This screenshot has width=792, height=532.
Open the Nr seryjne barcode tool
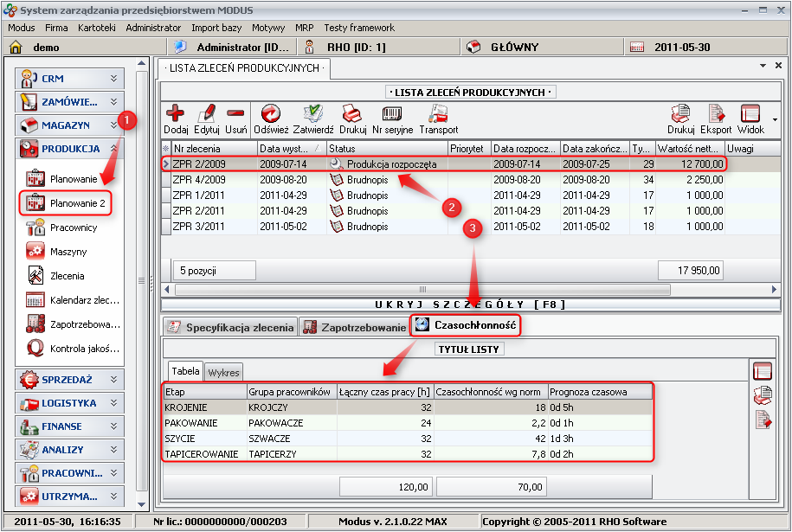392,114
